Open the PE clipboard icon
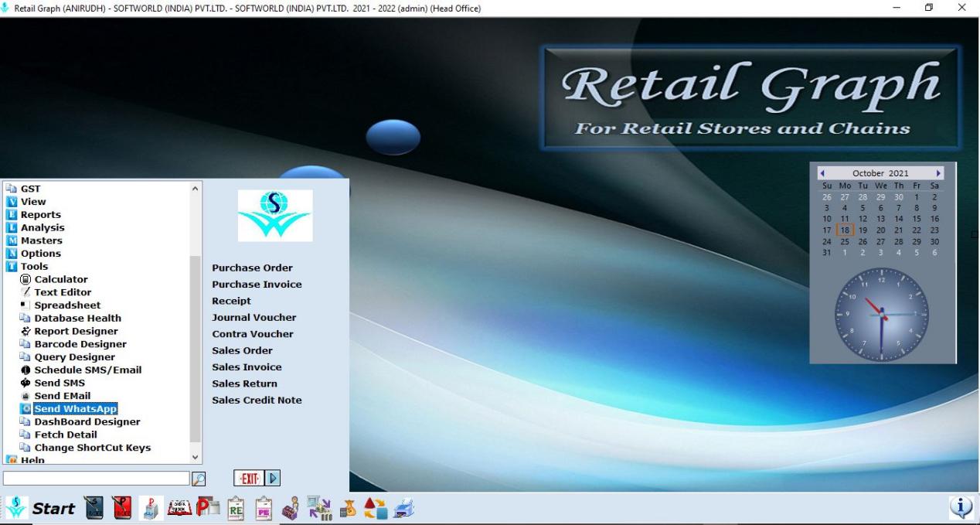 pos(264,508)
